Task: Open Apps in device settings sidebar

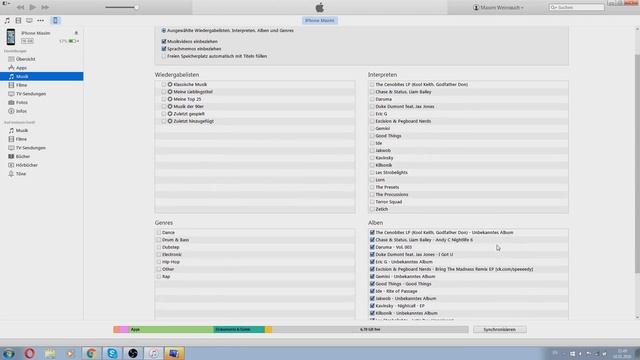Action: click(21, 68)
